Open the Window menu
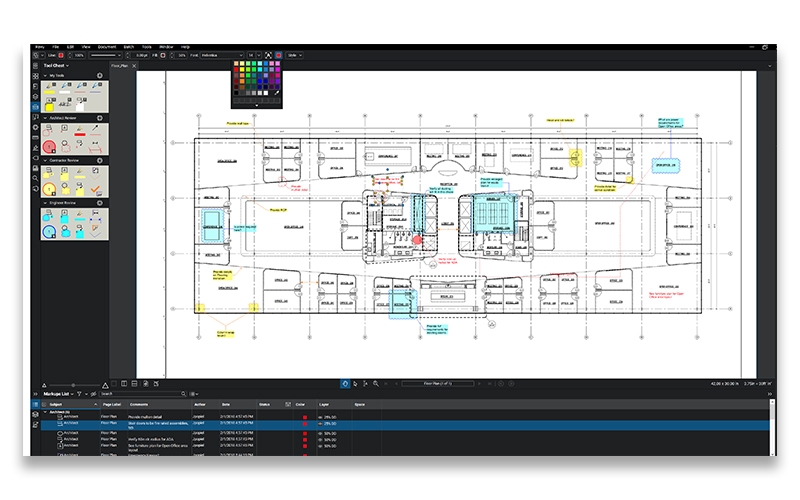This screenshot has height=500, width=800. tap(166, 47)
